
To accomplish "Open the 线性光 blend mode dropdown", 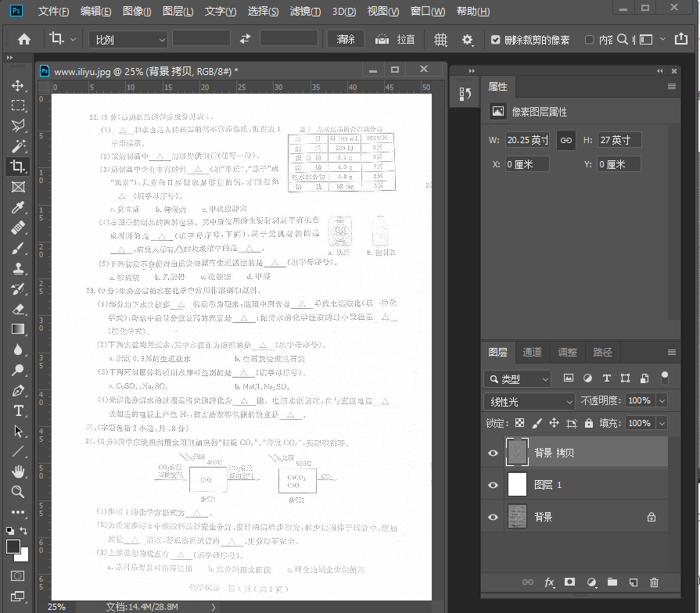I will click(529, 402).
